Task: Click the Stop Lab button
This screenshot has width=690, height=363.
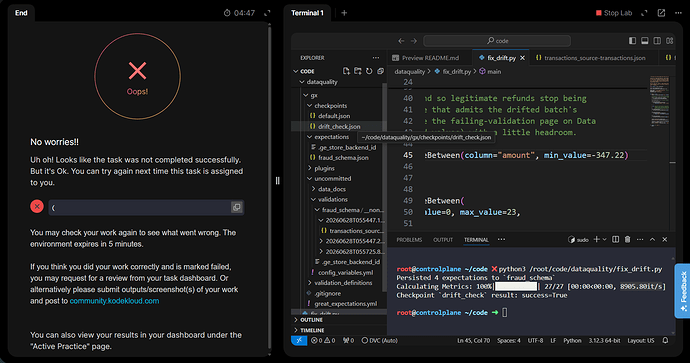Action: pos(614,13)
